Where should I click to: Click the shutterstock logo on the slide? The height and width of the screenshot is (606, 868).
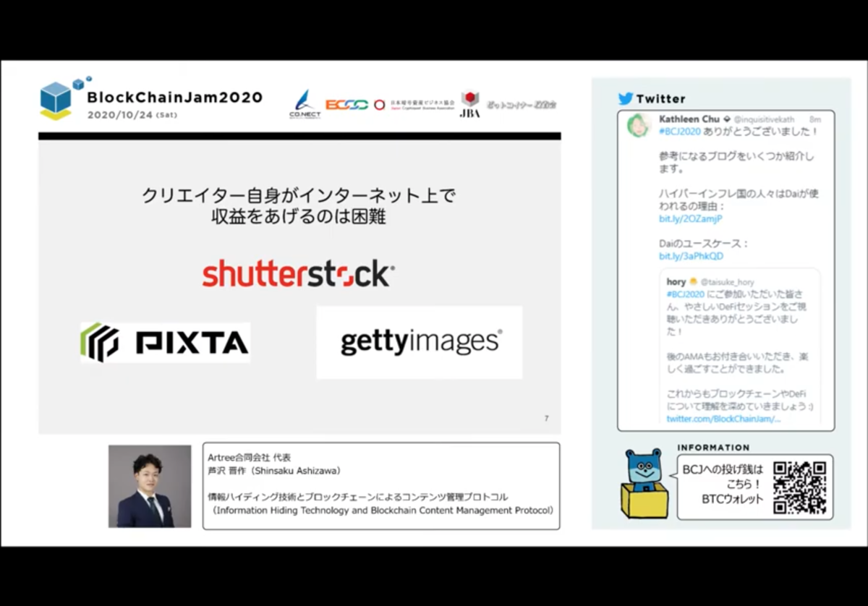(x=298, y=274)
